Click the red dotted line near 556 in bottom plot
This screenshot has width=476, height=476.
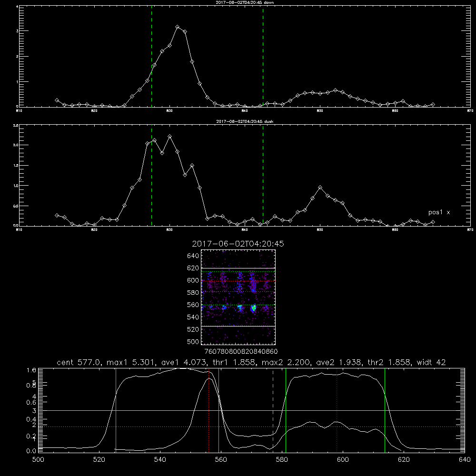(208, 410)
